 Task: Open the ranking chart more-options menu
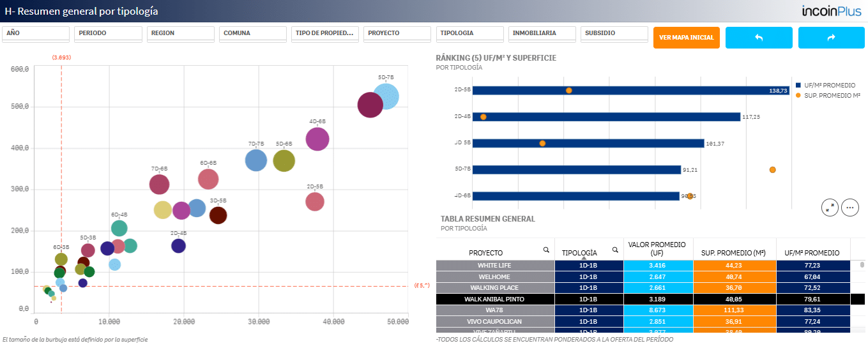850,207
